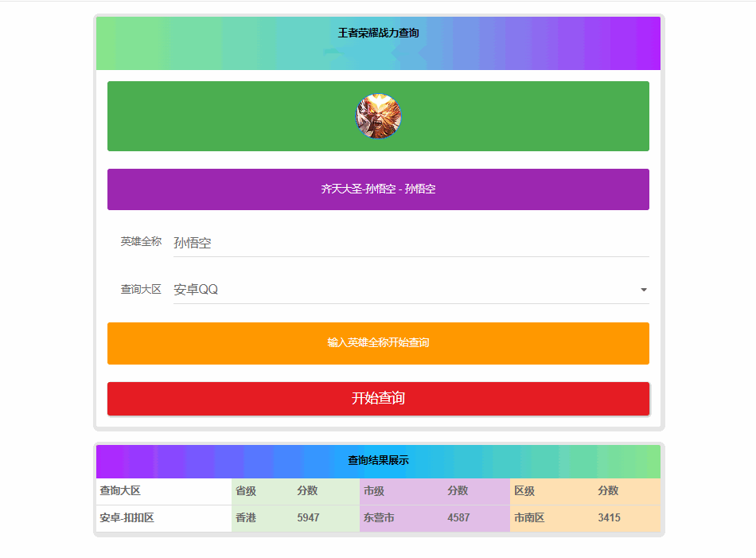The image size is (756, 558).
Task: Click the dropdown arrow next to 安卓QQ
Action: click(643, 290)
